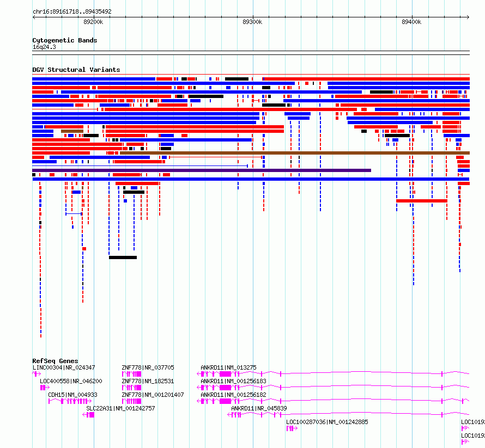Screen dimensions: 485x448
Task: Select the RefSeq Genes track title
Action: (55, 361)
